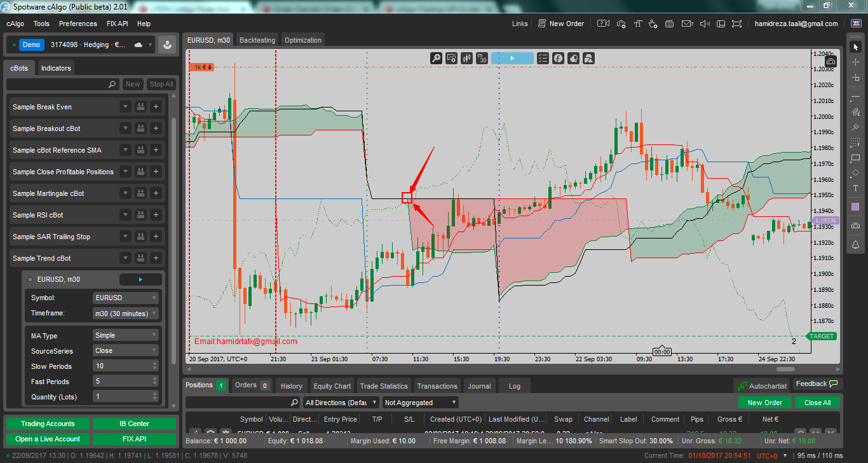Viewport: 868px width, 463px height.
Task: Click the Trading Accounts button
Action: click(x=48, y=424)
